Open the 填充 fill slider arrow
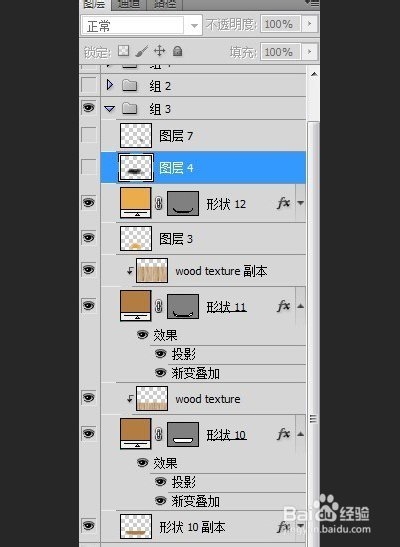The width and height of the screenshot is (400, 547). [x=309, y=52]
